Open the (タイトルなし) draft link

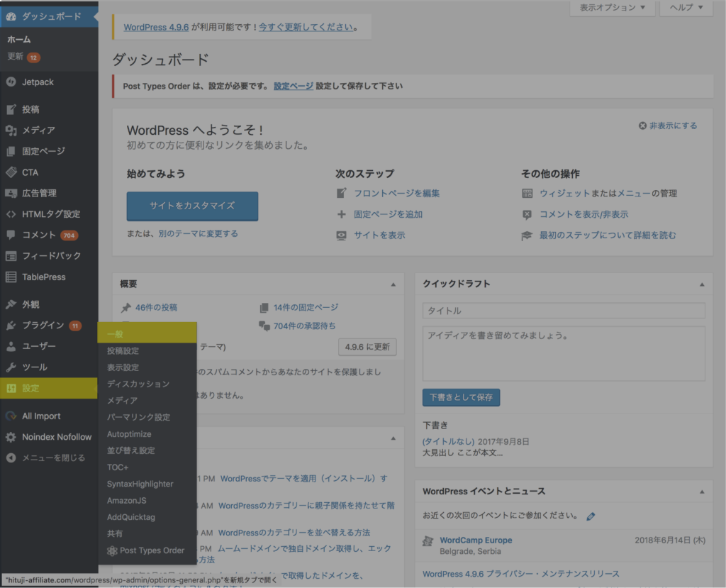448,442
